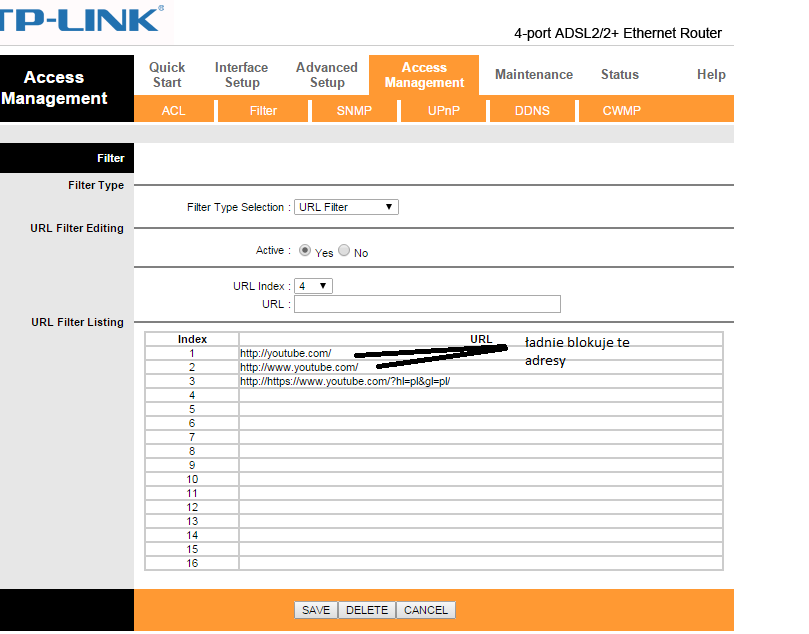Click the URL column header
This screenshot has height=634, width=809.
coord(481,339)
